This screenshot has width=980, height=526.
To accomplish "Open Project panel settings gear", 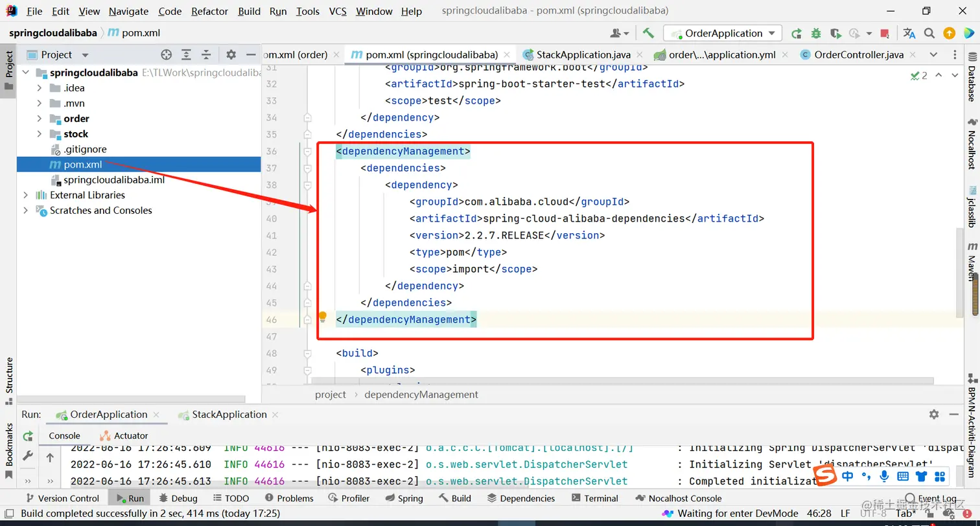I will 231,54.
